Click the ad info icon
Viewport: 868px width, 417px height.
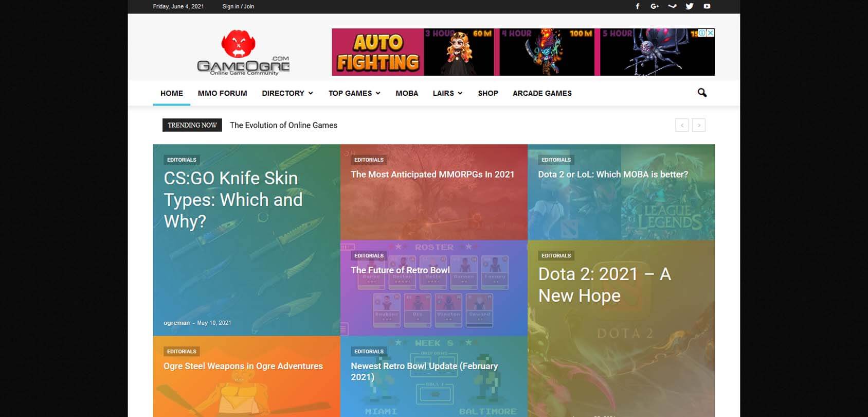pyautogui.click(x=702, y=32)
